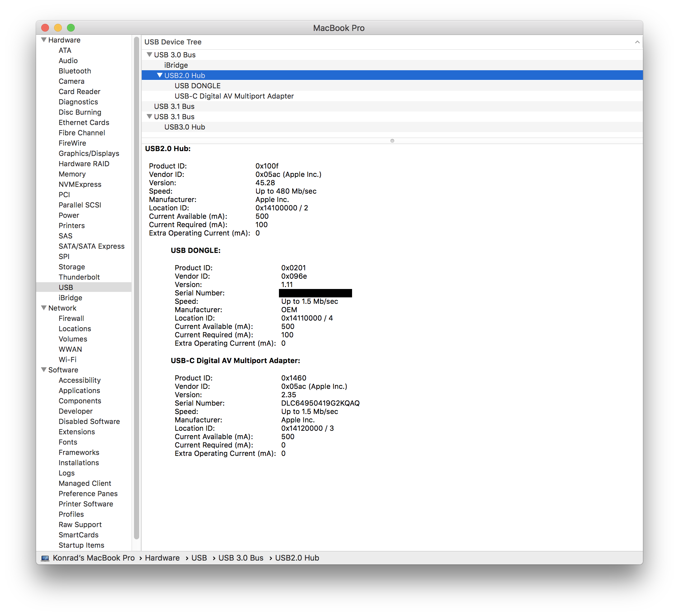Collapse the Hardware section in sidebar
The image size is (679, 616).
[x=44, y=40]
